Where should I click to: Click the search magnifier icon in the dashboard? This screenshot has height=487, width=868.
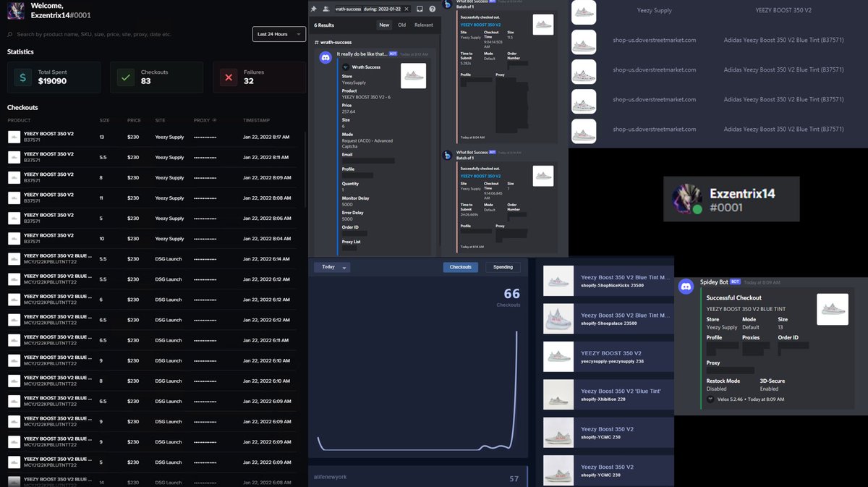point(10,34)
